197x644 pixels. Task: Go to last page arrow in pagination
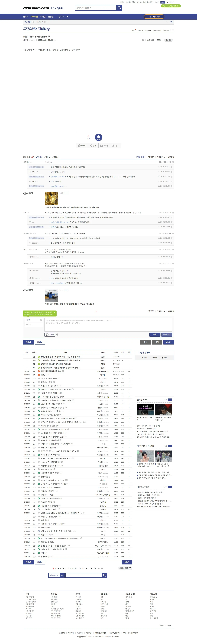(x=102, y=568)
